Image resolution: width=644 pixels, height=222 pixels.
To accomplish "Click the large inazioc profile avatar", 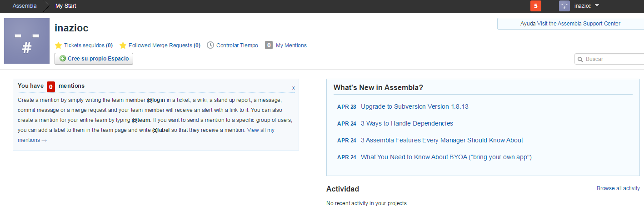I will [27, 41].
